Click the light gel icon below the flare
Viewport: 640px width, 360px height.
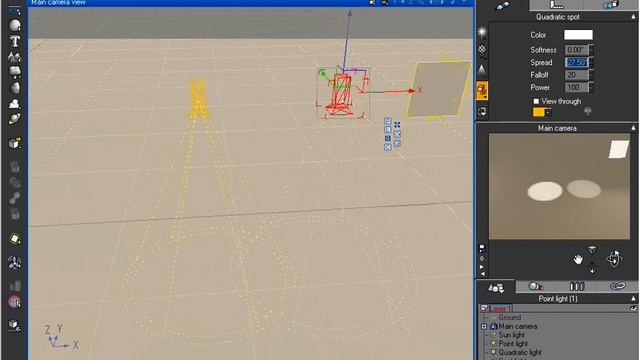(482, 50)
